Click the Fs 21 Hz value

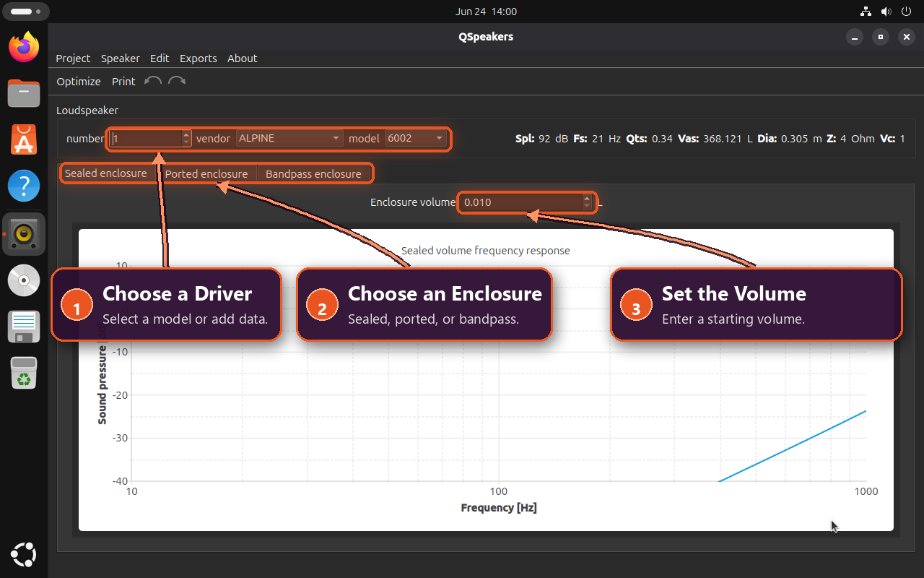(597, 139)
